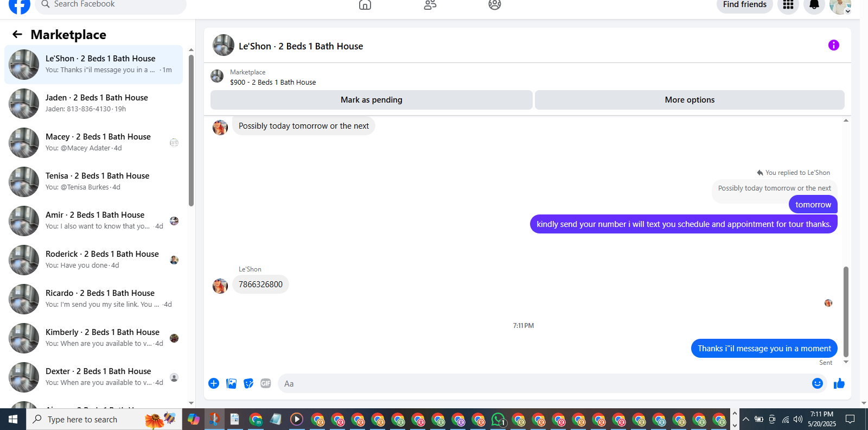Screen dimensions: 868x430
Task: Click the seen indicator avatar in chat
Action: (828, 303)
